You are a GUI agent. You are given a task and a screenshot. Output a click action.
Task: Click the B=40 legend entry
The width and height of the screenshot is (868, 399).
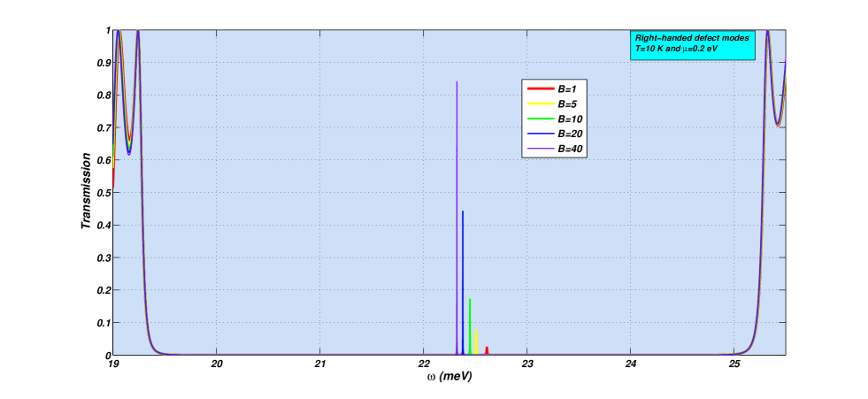pyautogui.click(x=554, y=149)
